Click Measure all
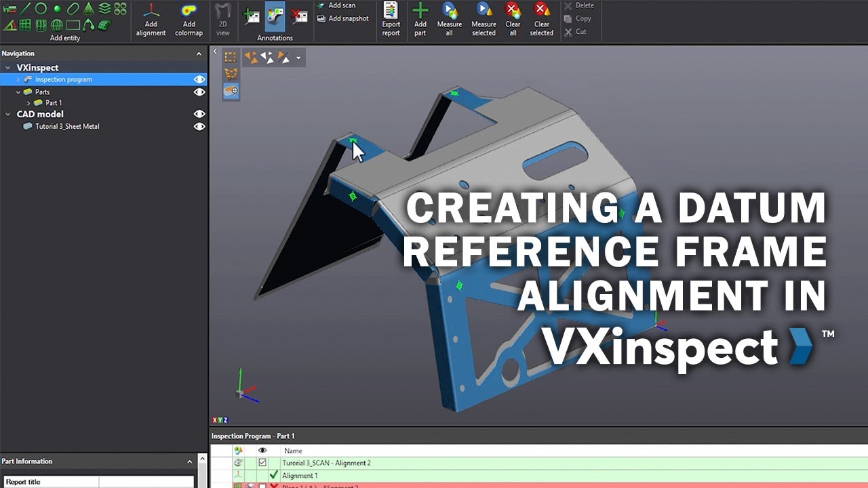The height and width of the screenshot is (488, 868). tap(449, 20)
